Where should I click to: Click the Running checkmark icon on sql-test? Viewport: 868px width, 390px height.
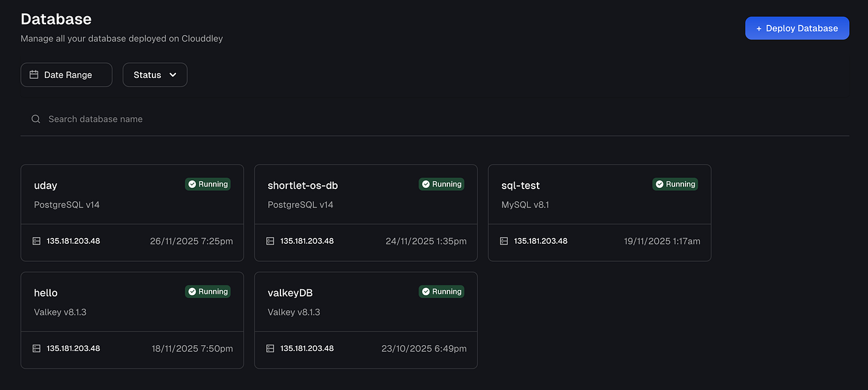[x=660, y=185]
